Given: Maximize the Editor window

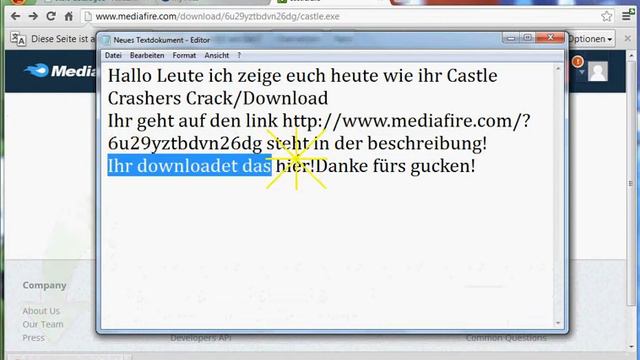Looking at the screenshot, I should [527, 38].
